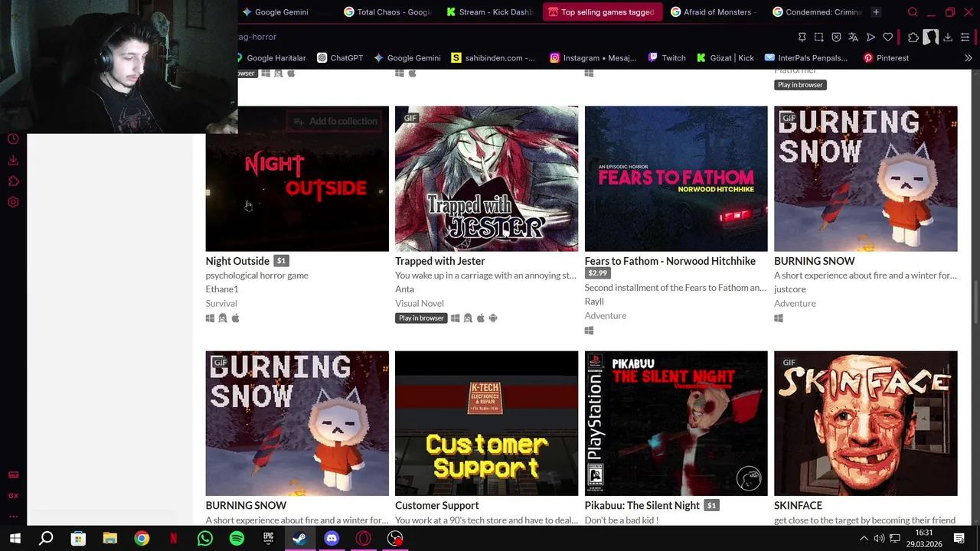980x551 pixels.
Task: Switch to Condemned: Criminal tab
Action: 816,12
